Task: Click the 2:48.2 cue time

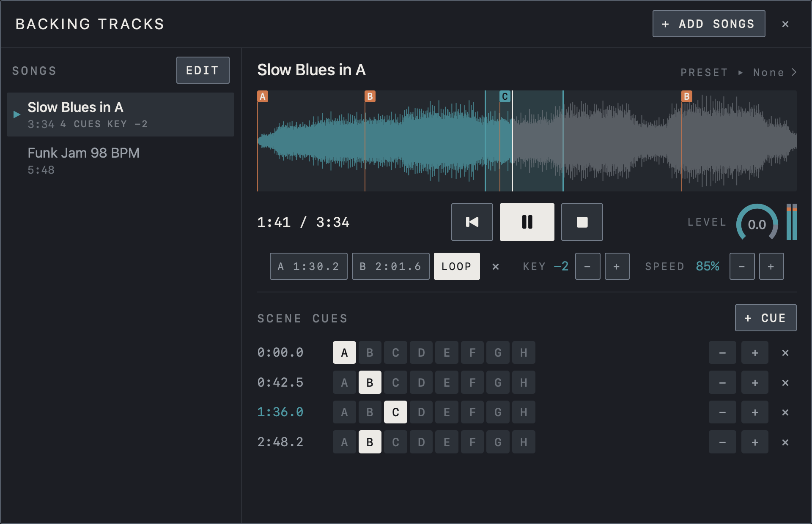Action: coord(280,442)
